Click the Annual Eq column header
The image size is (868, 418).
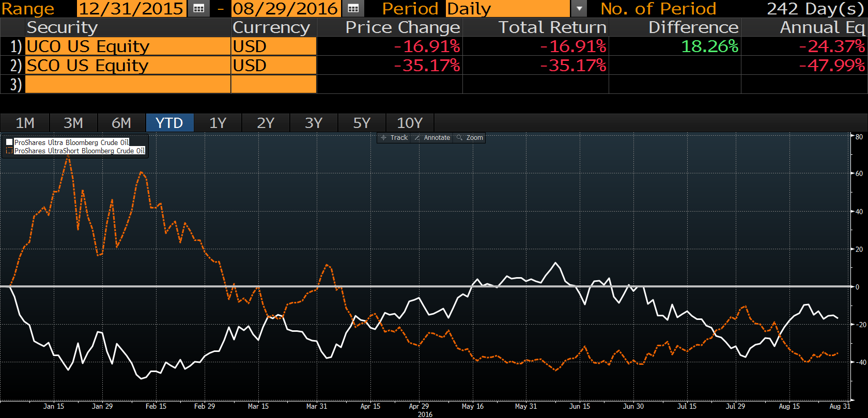823,27
